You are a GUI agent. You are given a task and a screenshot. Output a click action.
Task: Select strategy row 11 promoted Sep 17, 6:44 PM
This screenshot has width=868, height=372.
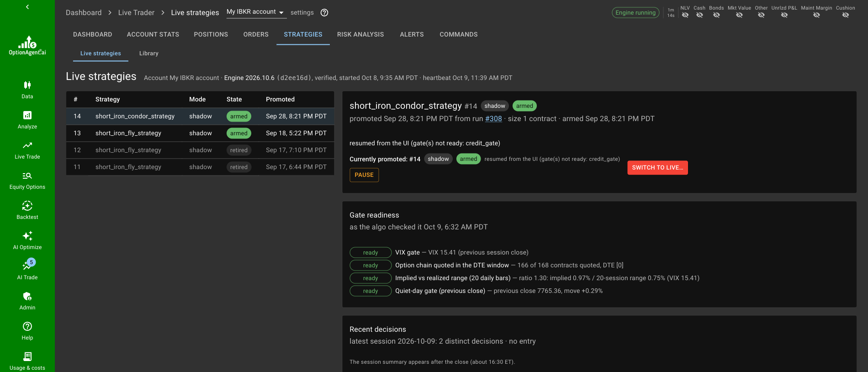[200, 167]
